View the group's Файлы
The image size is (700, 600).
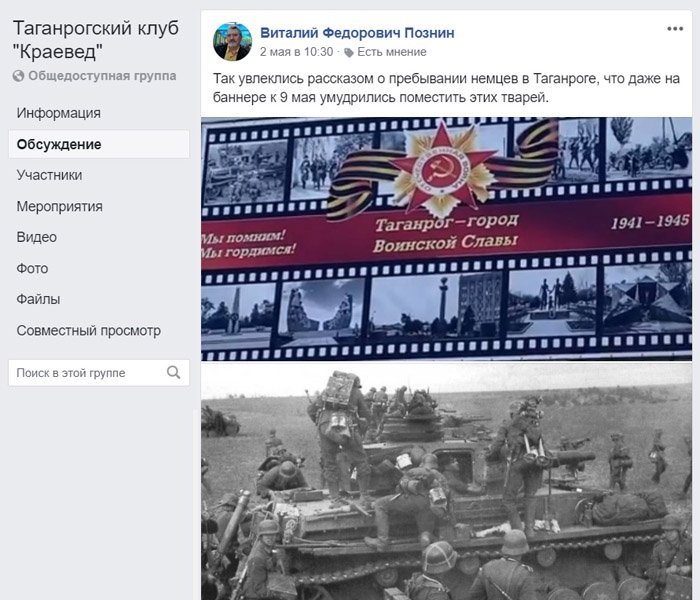point(38,299)
